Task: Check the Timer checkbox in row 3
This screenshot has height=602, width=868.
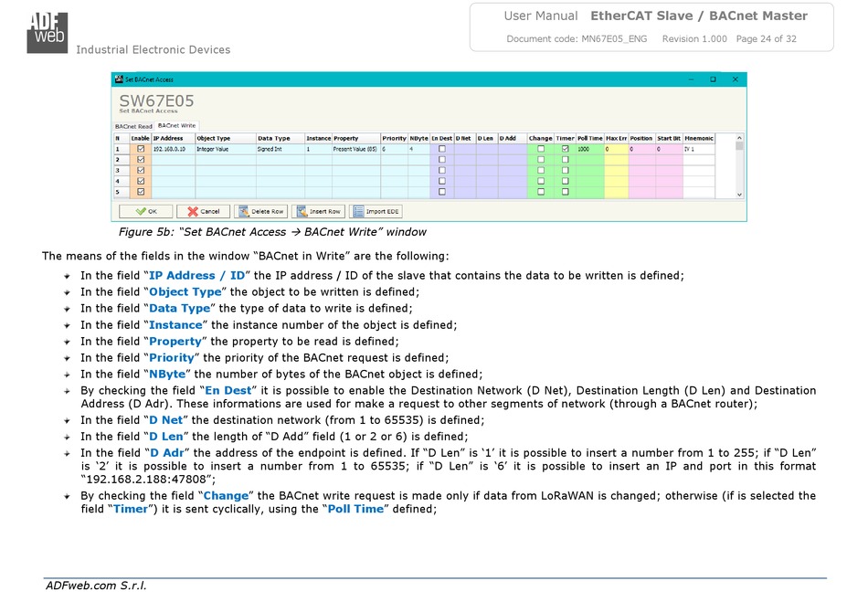Action: (x=566, y=171)
